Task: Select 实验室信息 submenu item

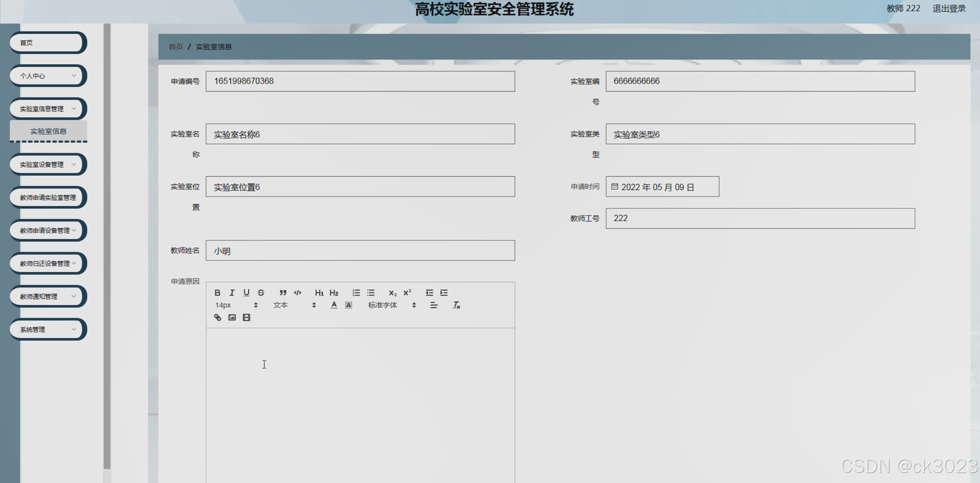Action: coord(48,131)
